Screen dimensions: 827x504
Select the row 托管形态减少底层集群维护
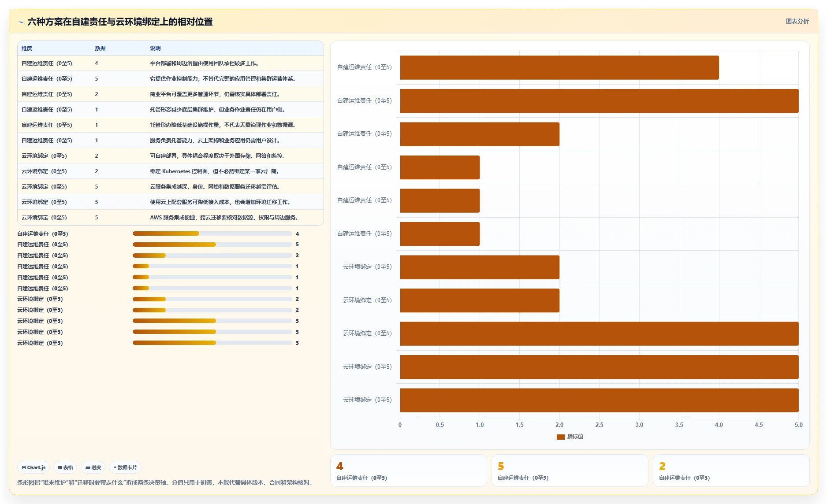(x=171, y=110)
